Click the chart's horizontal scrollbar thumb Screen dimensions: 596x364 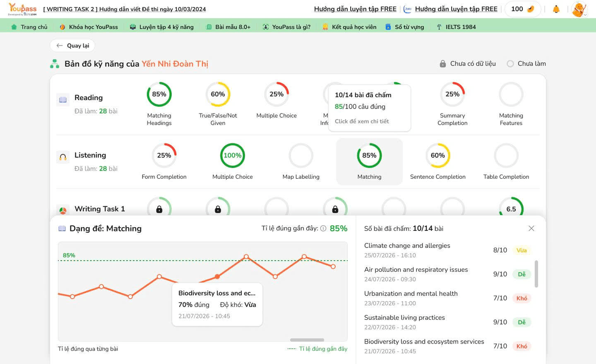[x=307, y=340]
